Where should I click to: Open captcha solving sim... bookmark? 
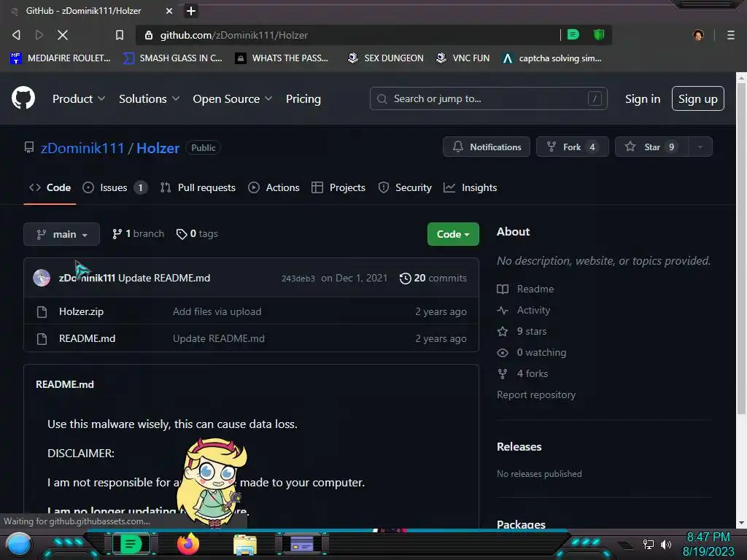click(x=553, y=58)
